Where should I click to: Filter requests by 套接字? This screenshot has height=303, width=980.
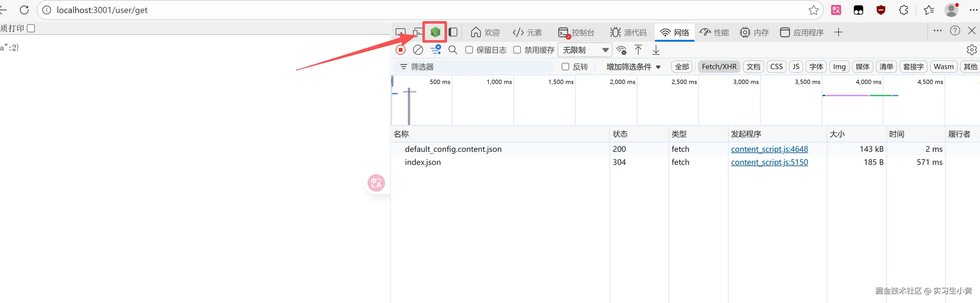tap(913, 67)
